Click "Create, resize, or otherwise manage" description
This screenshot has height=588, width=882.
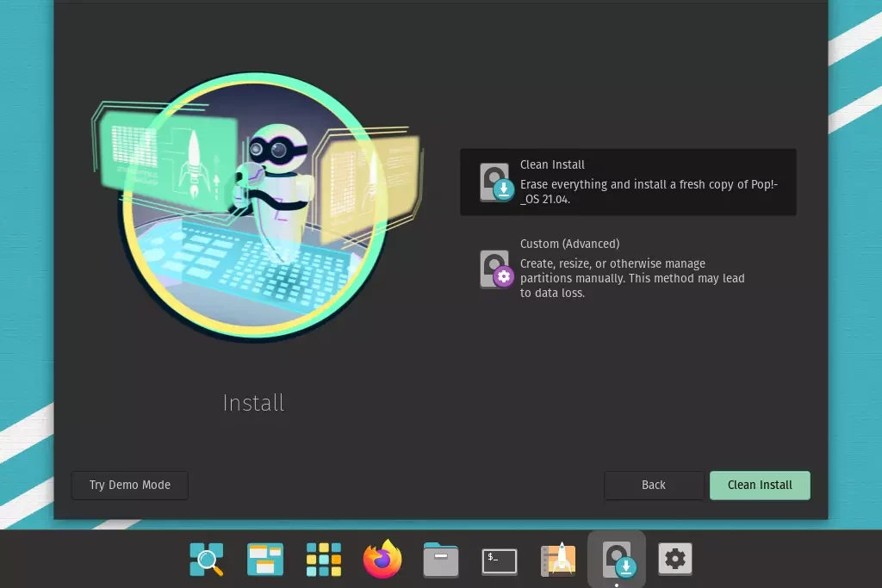(632, 278)
